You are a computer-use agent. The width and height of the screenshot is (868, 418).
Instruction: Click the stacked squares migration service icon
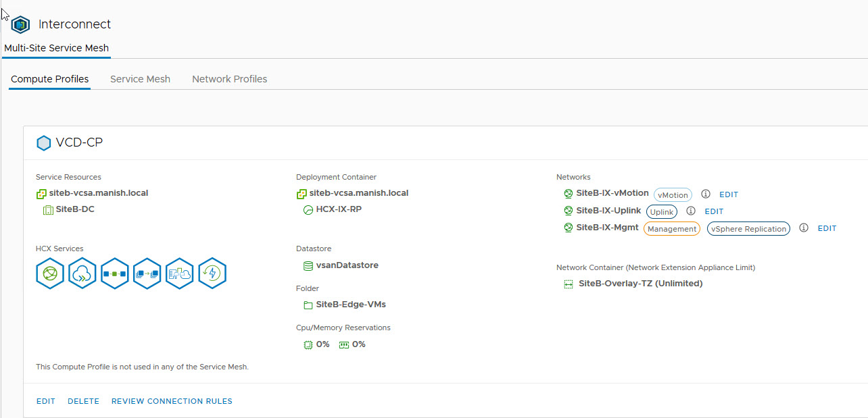(147, 273)
